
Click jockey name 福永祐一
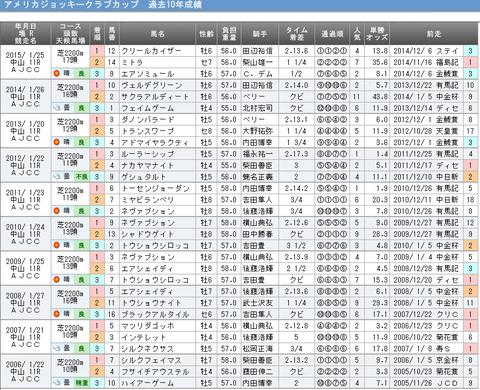point(258,154)
